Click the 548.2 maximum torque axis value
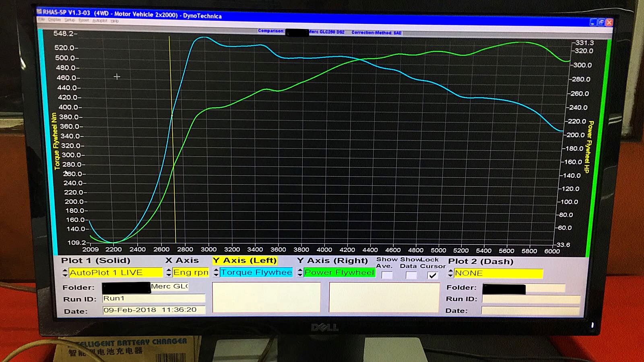Screen dimensions: 644x362 click(64, 33)
